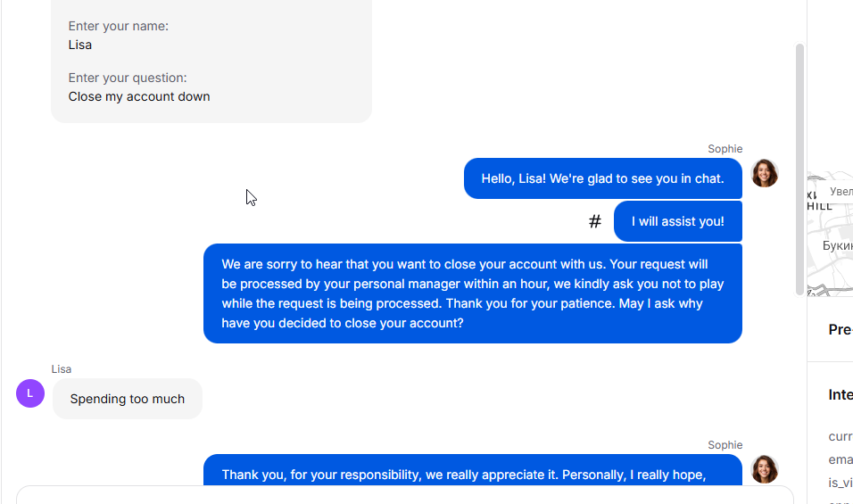
Task: Click the "is_vi" attribute row in the side panel
Action: tap(840, 483)
